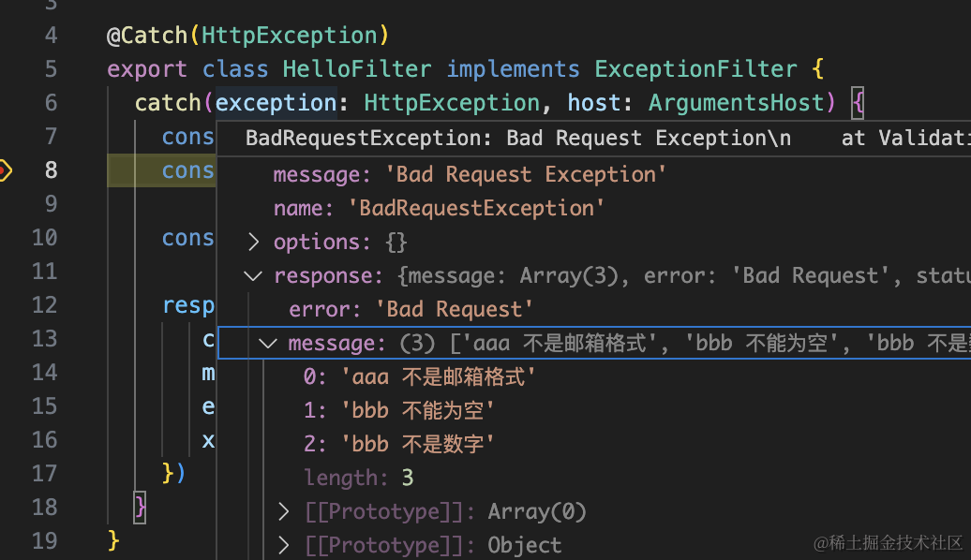Select array item 0 'aaa 不是邮箱格式'
Image resolution: width=971 pixels, height=560 pixels.
(419, 376)
